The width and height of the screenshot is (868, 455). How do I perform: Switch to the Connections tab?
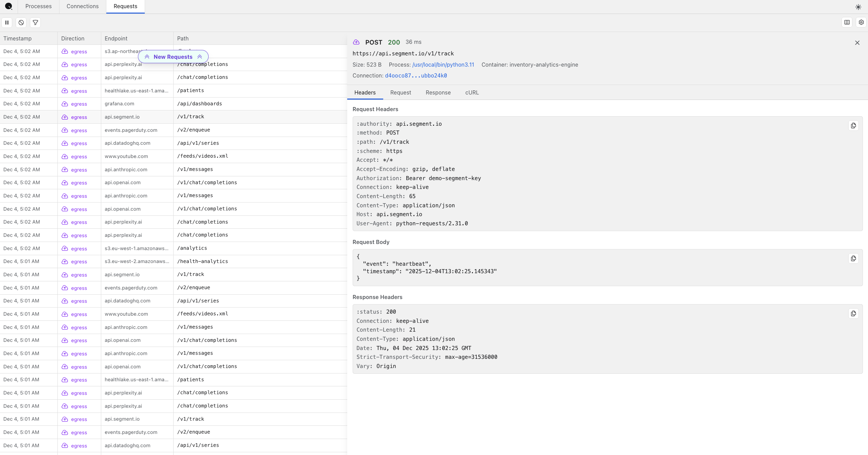pos(83,6)
